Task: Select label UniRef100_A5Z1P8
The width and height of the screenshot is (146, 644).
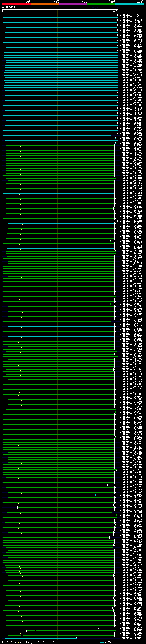Action: (x=131, y=638)
